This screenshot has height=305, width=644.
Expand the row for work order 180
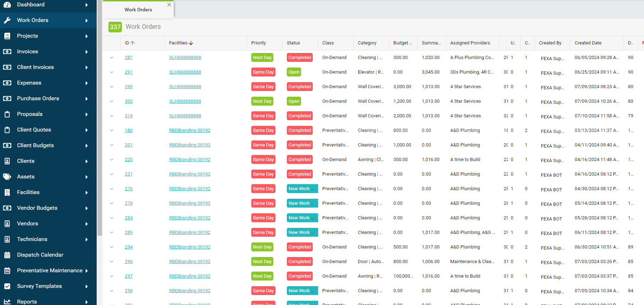112,130
